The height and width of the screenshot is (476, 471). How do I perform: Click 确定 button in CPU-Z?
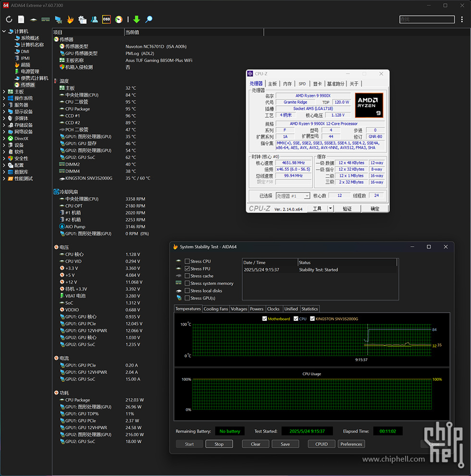pos(375,209)
